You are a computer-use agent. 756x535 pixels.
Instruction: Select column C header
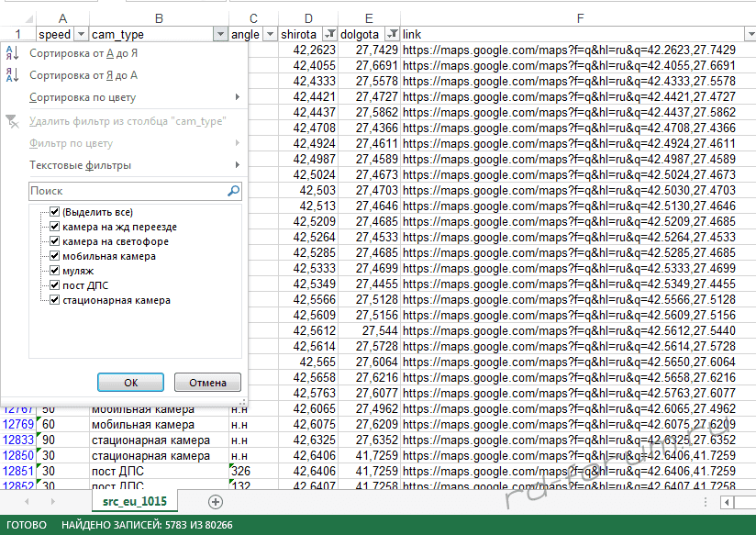coord(253,18)
